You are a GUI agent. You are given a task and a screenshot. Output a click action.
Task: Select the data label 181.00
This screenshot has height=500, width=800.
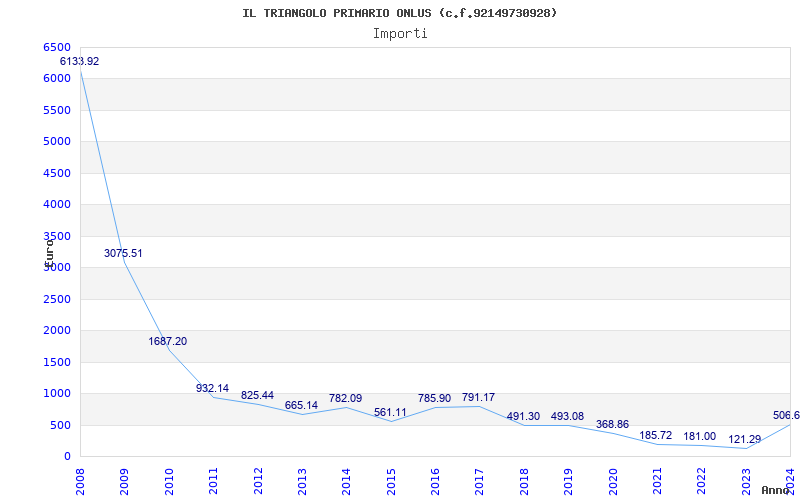[x=699, y=437]
